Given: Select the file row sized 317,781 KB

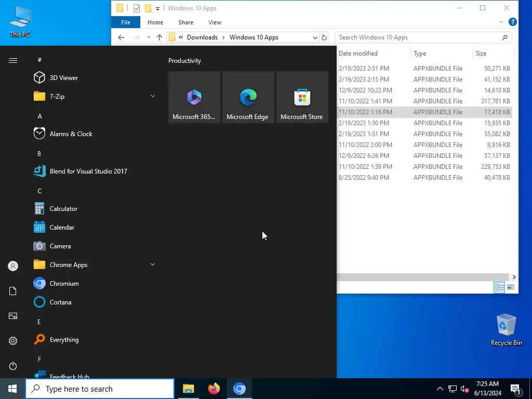Looking at the screenshot, I should pyautogui.click(x=424, y=101).
